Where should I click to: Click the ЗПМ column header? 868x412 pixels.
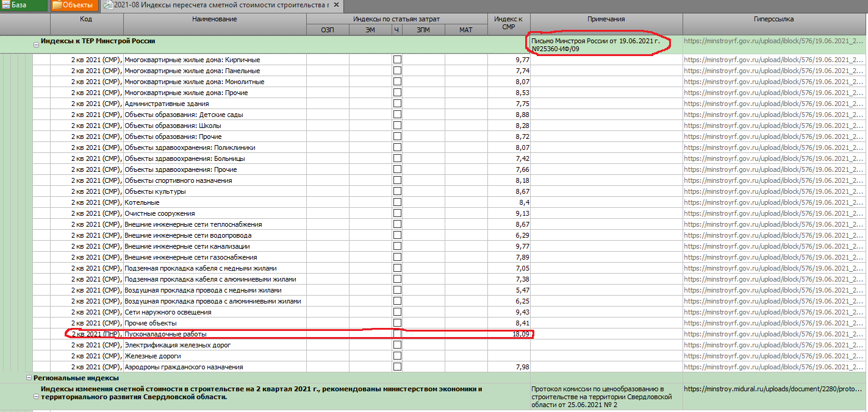point(423,29)
